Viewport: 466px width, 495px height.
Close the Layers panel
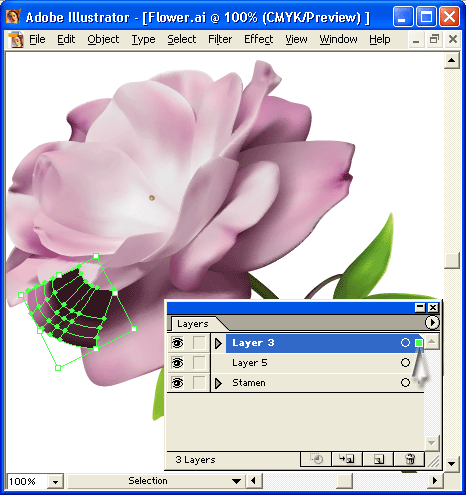(x=433, y=307)
